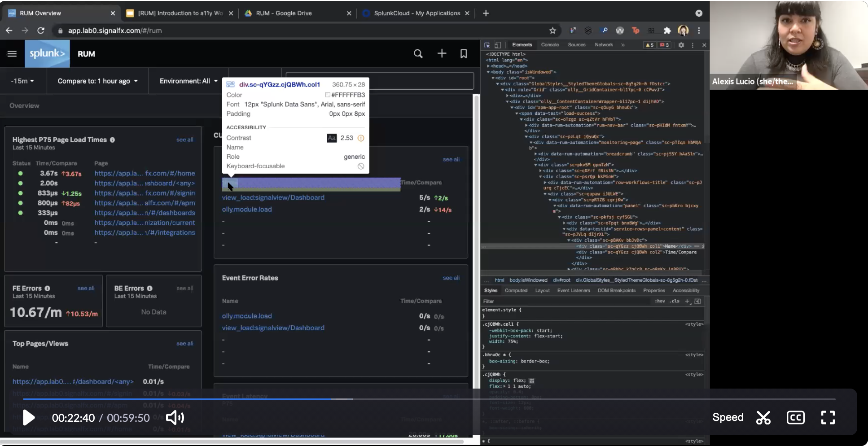Click see all in Top Pages/Views panel
This screenshot has height=446, width=868.
click(x=184, y=343)
